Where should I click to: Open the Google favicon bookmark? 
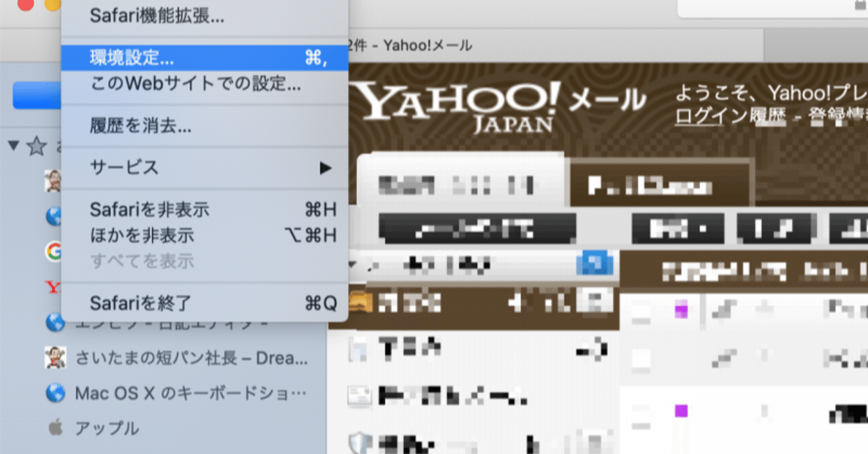click(54, 252)
